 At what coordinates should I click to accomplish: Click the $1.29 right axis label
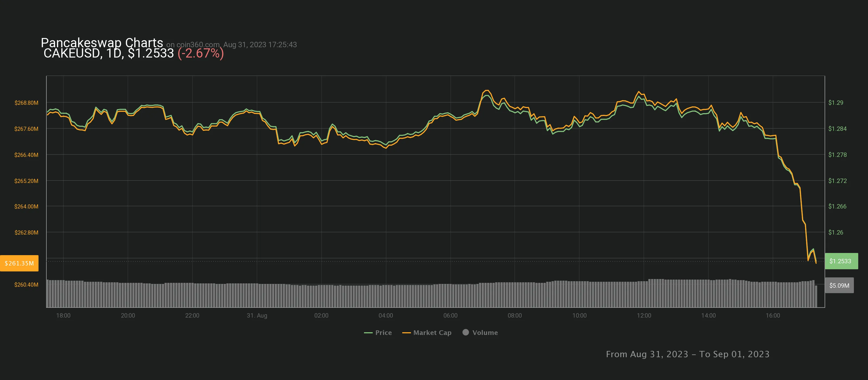[836, 103]
